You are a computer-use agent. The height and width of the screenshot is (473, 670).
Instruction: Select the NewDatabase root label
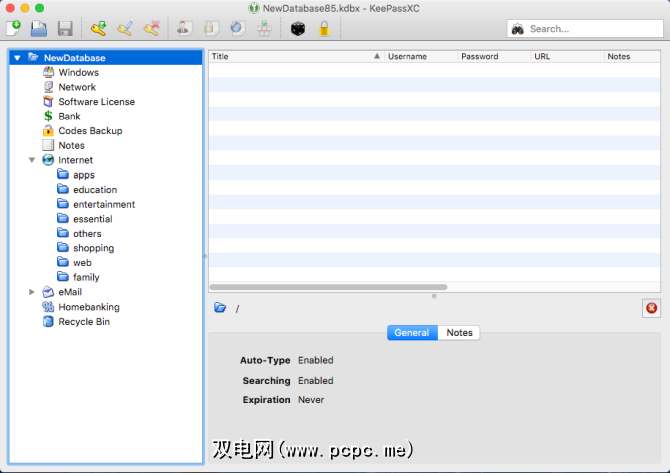[x=75, y=58]
